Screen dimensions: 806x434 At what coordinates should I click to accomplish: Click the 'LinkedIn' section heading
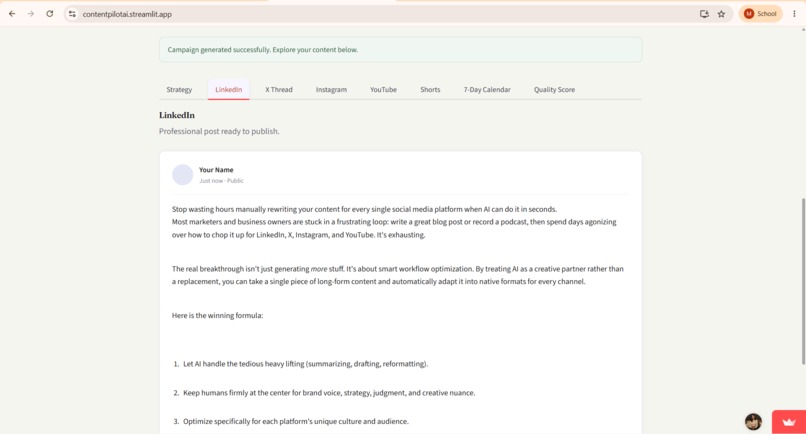pos(177,115)
